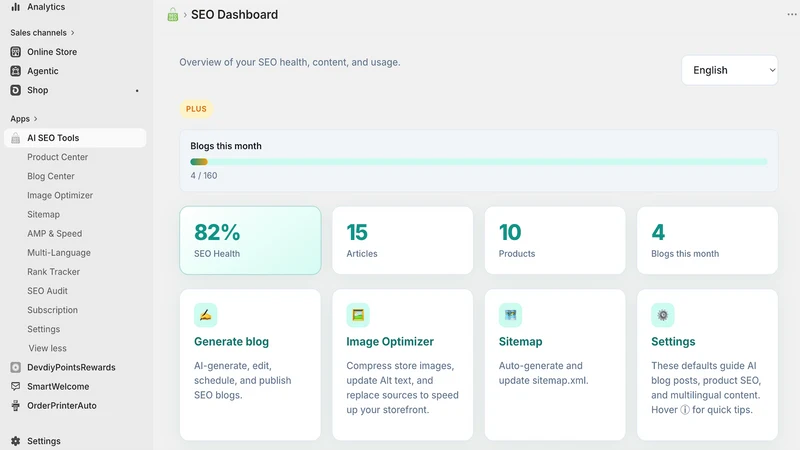800x450 pixels.
Task: Collapse app submenu with View less
Action: tap(47, 348)
